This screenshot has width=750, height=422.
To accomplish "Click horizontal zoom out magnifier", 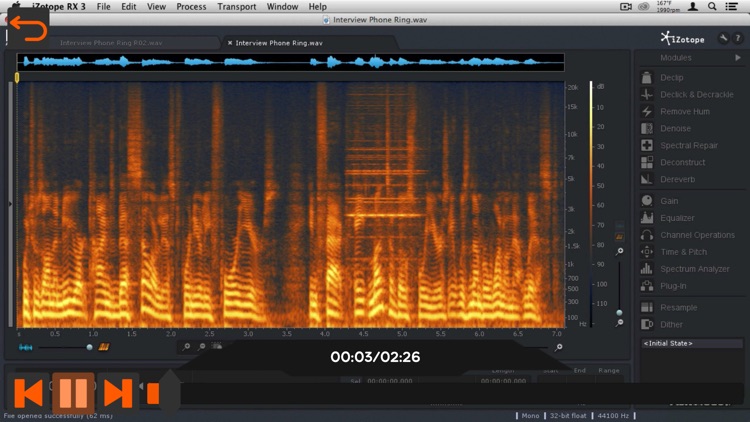I will click(x=202, y=346).
